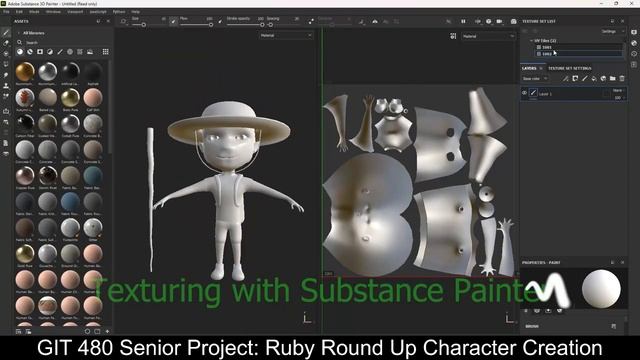
Task: Switch to Texture Set Settings tab
Action: [x=569, y=68]
